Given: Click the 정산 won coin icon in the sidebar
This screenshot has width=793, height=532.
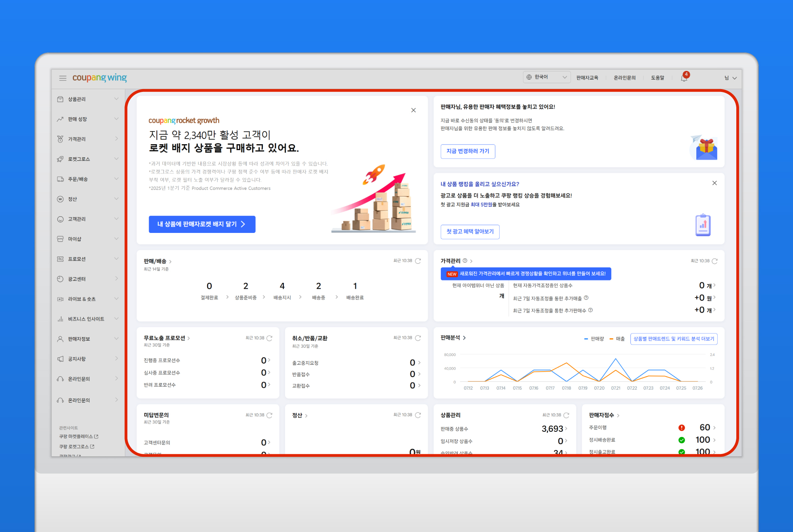Looking at the screenshot, I should pos(60,199).
